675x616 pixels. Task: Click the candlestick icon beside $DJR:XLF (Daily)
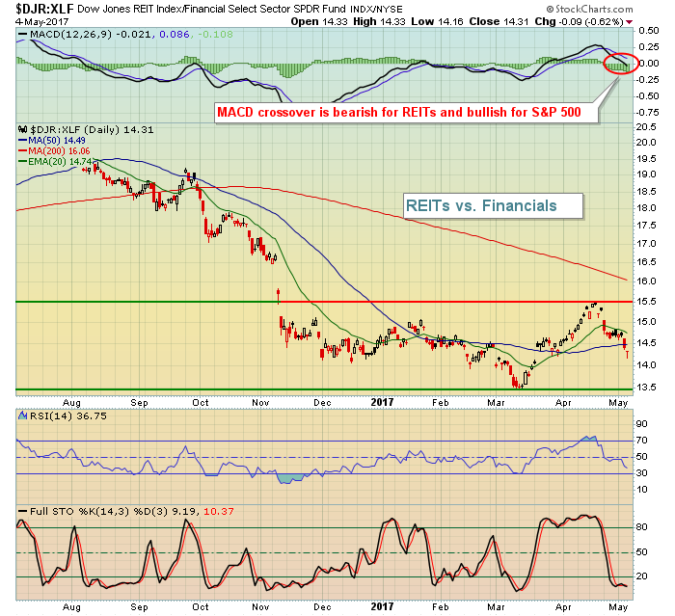tap(23, 129)
